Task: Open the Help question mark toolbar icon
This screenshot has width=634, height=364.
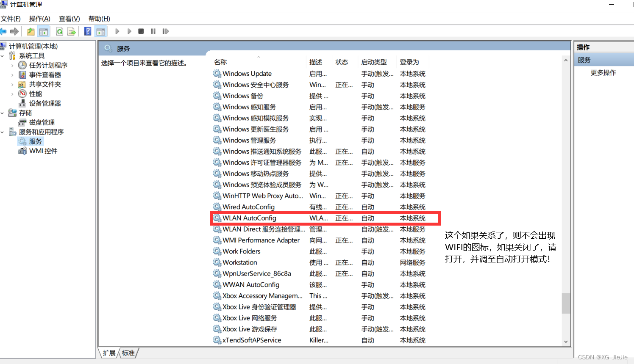Action: click(x=88, y=31)
